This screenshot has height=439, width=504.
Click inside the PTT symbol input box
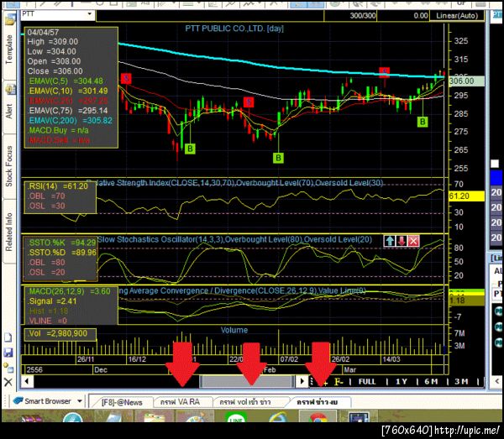click(54, 13)
